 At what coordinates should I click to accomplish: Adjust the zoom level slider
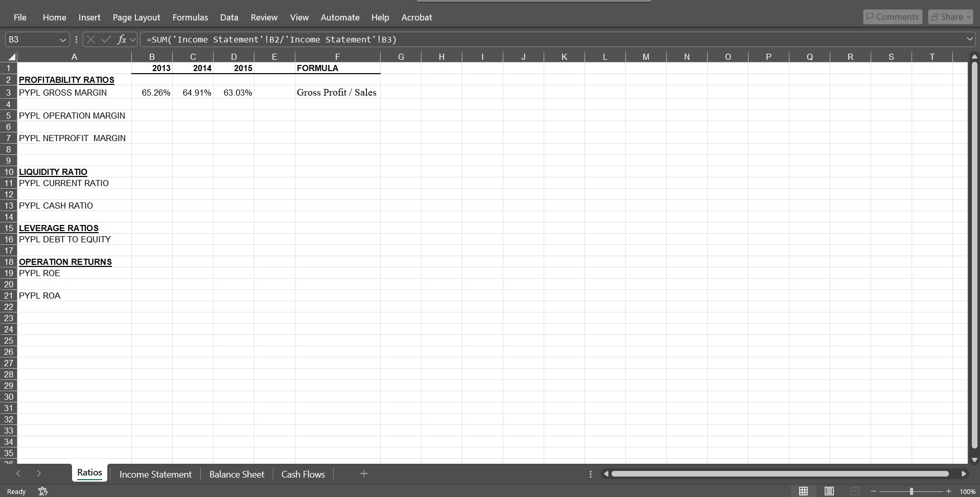(912, 491)
